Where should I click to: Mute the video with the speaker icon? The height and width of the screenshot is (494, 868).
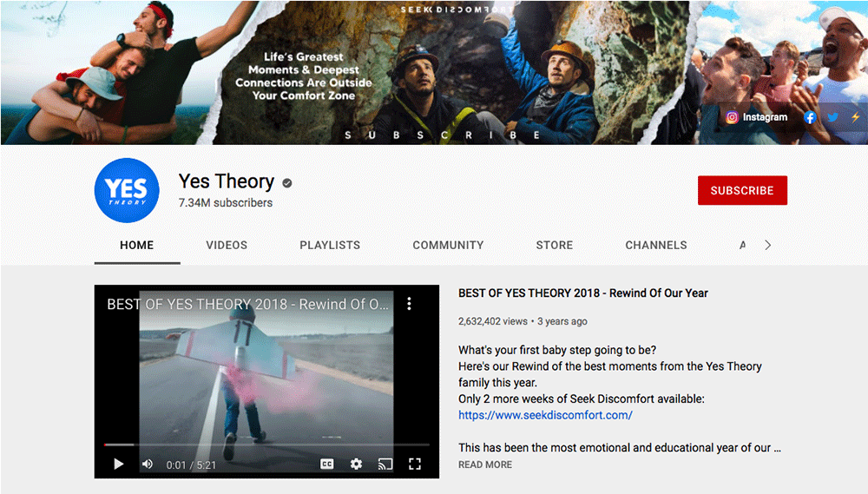(148, 464)
